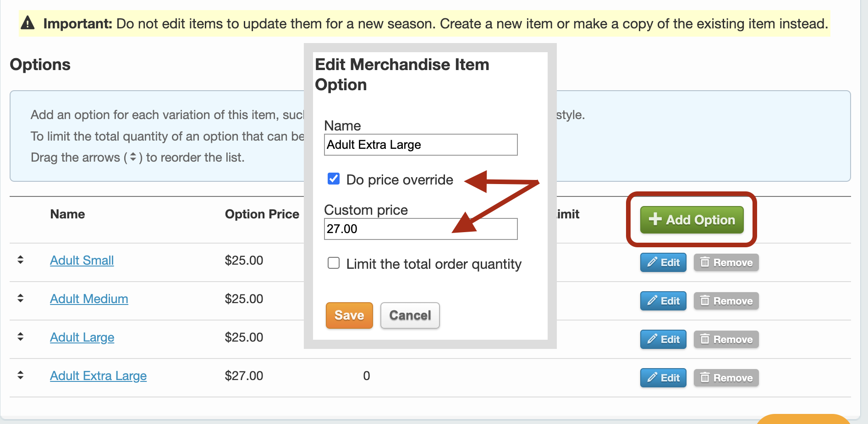Remove the Adult Extra Large option

[x=726, y=378]
